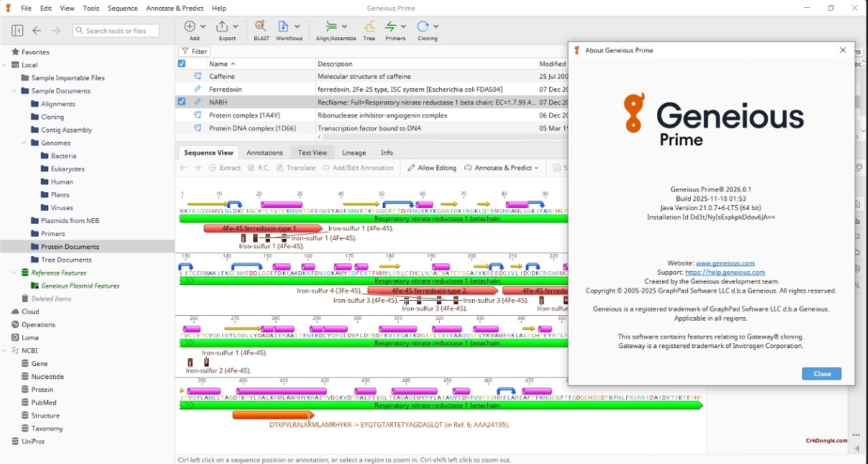Click the Align/Assemble icon
The image size is (868, 464).
coord(331,27)
